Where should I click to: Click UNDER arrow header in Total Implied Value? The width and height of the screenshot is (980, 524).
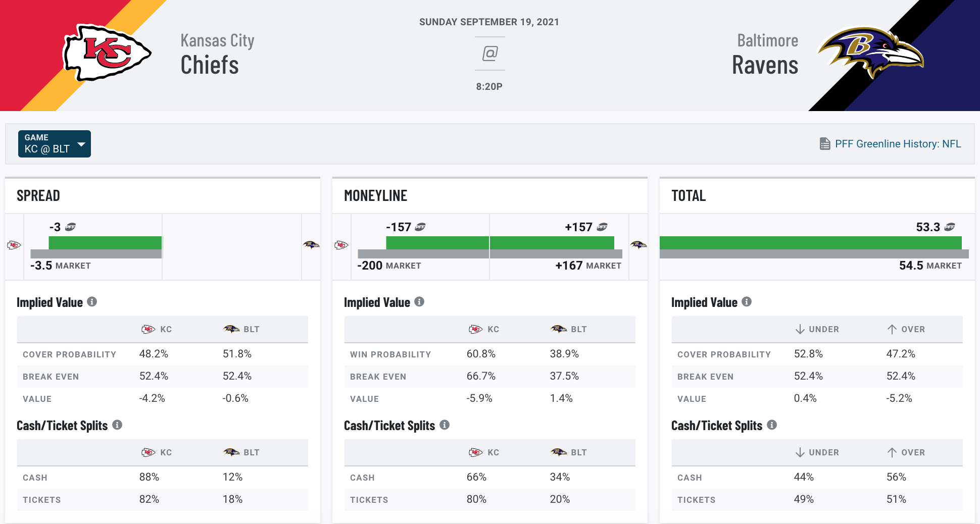point(817,329)
